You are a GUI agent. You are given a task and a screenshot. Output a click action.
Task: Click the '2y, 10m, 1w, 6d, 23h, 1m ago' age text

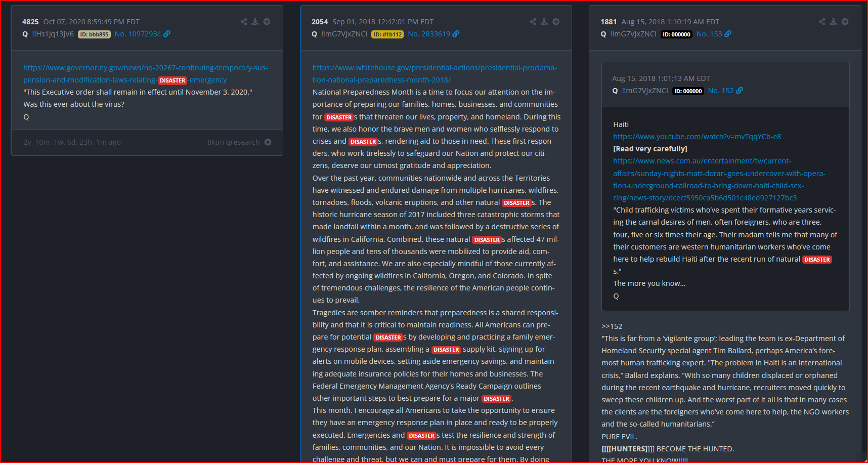click(x=72, y=142)
